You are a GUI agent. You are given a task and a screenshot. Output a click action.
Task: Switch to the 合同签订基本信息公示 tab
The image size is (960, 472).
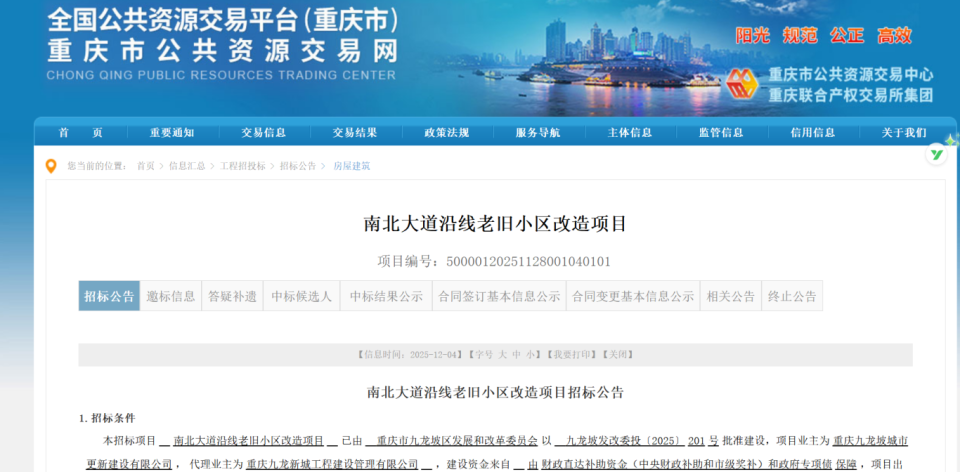point(500,296)
